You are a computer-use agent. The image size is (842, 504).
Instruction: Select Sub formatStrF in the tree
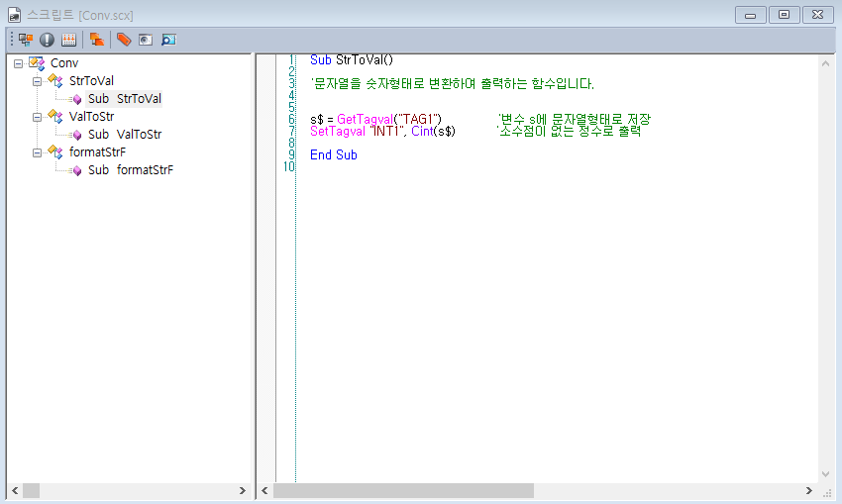click(131, 170)
